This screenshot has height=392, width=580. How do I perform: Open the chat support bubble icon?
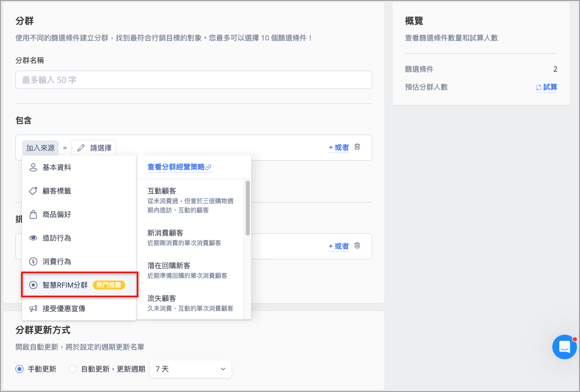point(565,347)
